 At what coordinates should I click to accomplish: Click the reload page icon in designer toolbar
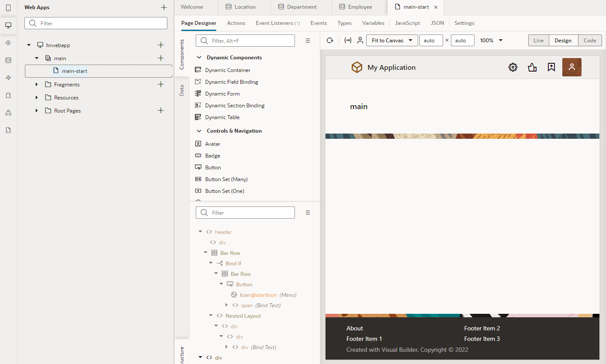coord(330,41)
